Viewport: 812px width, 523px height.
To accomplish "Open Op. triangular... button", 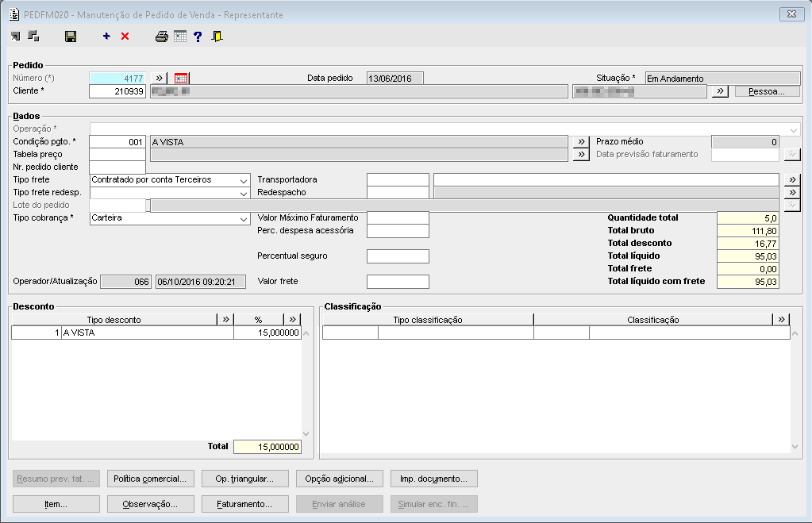I will pos(245,479).
